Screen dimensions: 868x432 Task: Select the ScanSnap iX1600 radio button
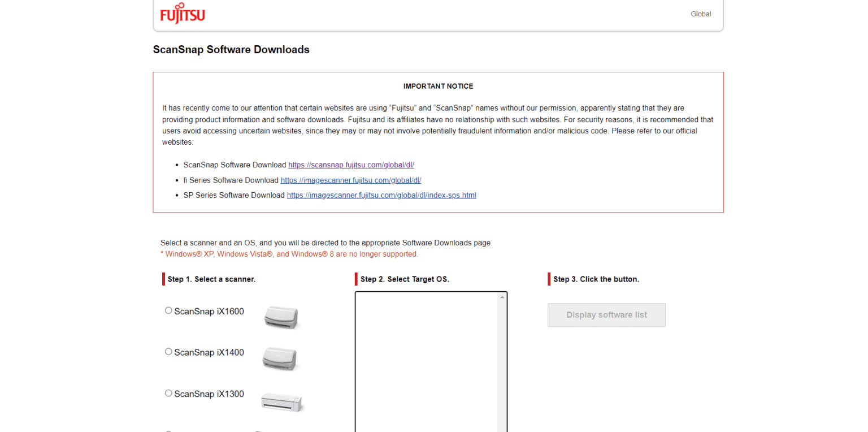pyautogui.click(x=168, y=310)
